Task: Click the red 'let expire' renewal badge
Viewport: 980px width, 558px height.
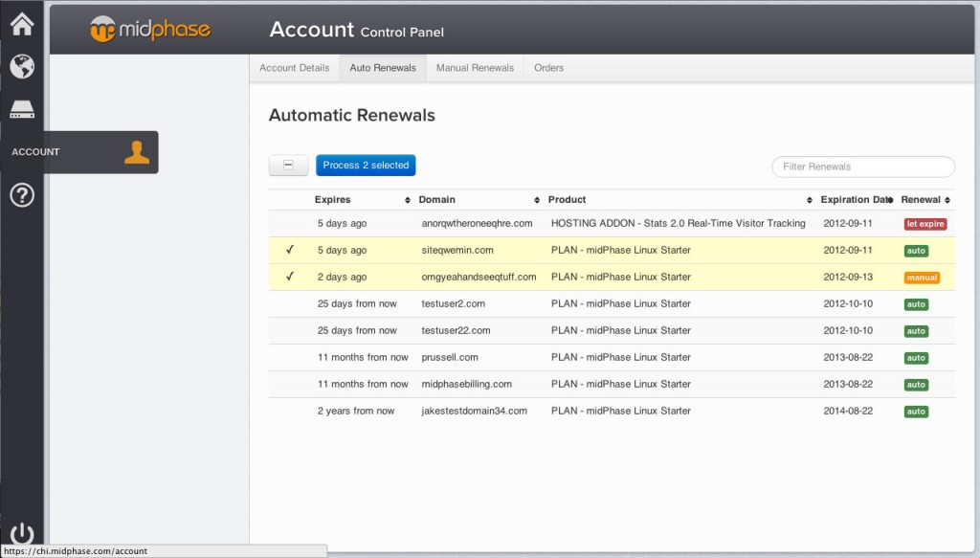Action: tap(925, 224)
